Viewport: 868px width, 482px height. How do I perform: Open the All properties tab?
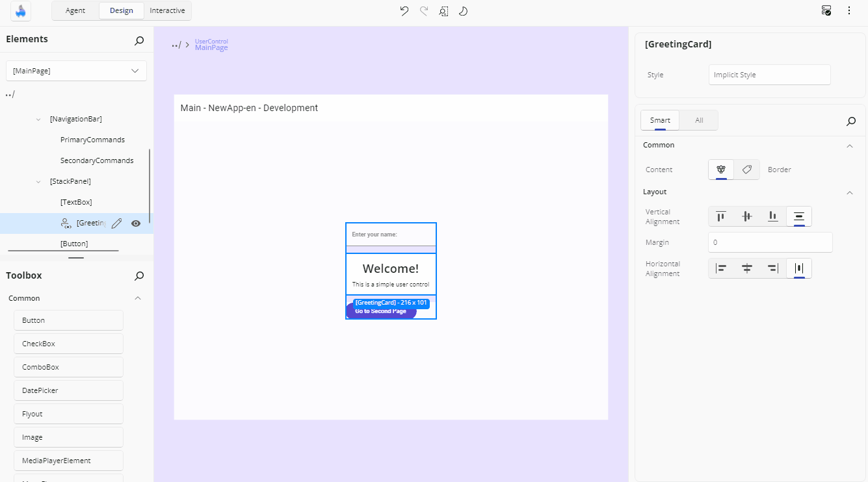pyautogui.click(x=698, y=120)
